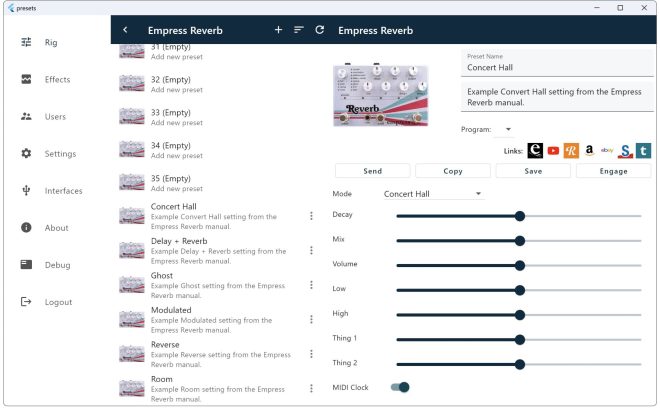The image size is (660, 409).
Task: Open Settings from the sidebar
Action: [60, 154]
